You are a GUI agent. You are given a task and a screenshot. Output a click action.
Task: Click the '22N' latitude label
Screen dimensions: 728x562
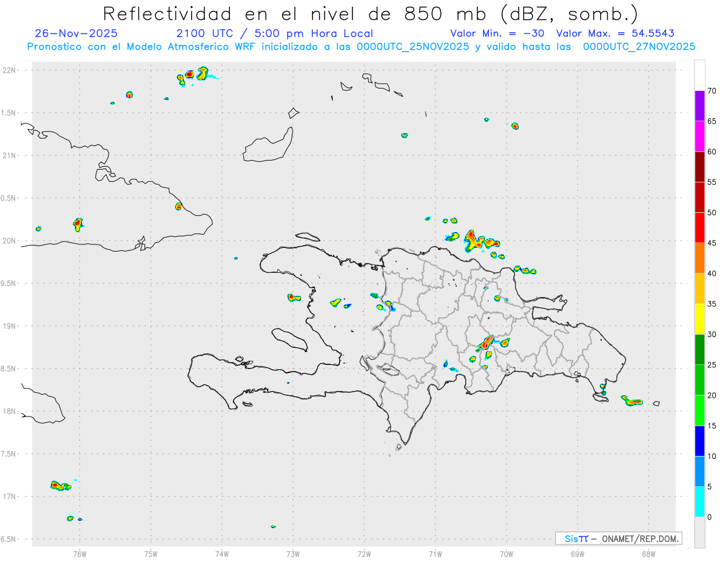click(x=10, y=70)
